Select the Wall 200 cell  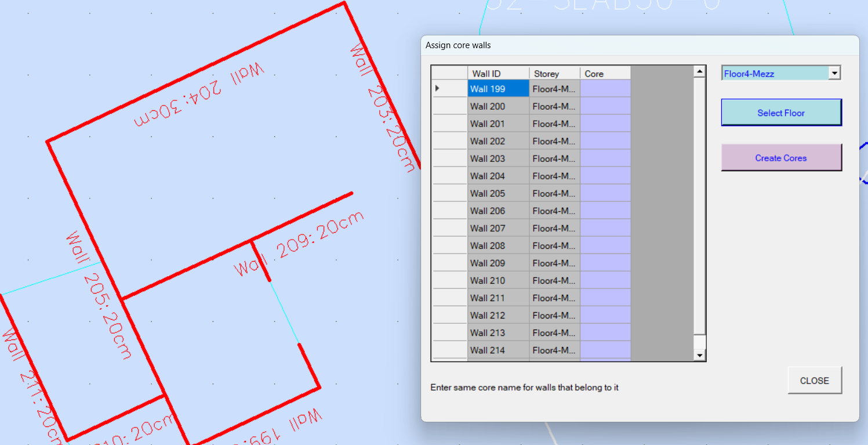498,106
